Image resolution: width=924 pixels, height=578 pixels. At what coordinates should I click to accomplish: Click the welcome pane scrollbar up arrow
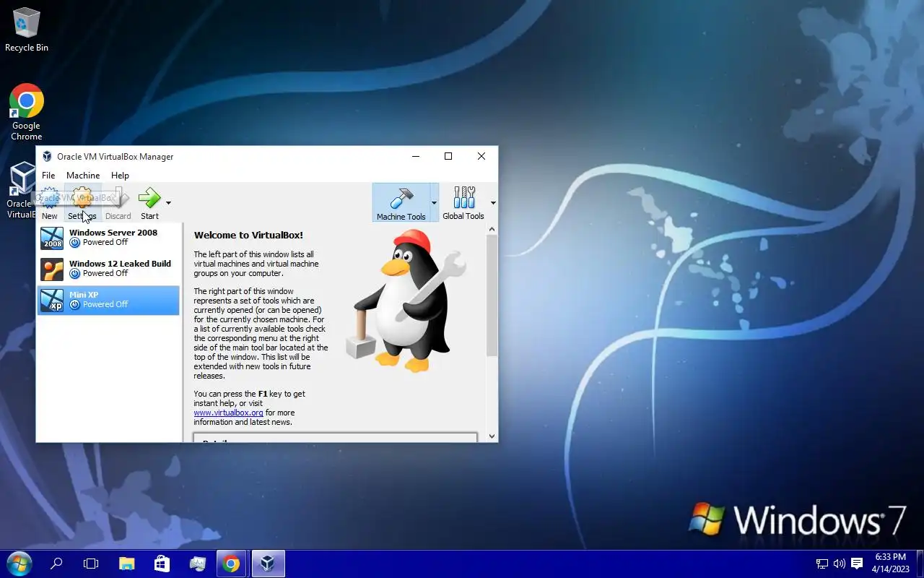coord(492,230)
